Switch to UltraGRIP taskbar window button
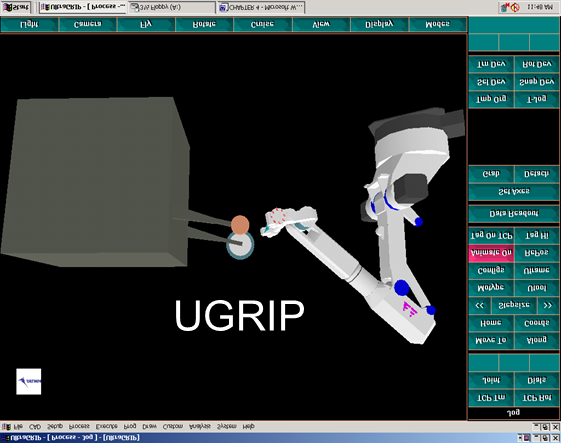The image size is (561, 443). 82,7
